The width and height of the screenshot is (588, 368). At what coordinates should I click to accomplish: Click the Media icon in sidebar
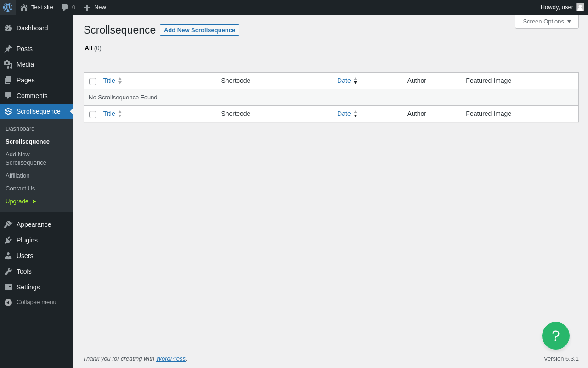click(x=8, y=64)
